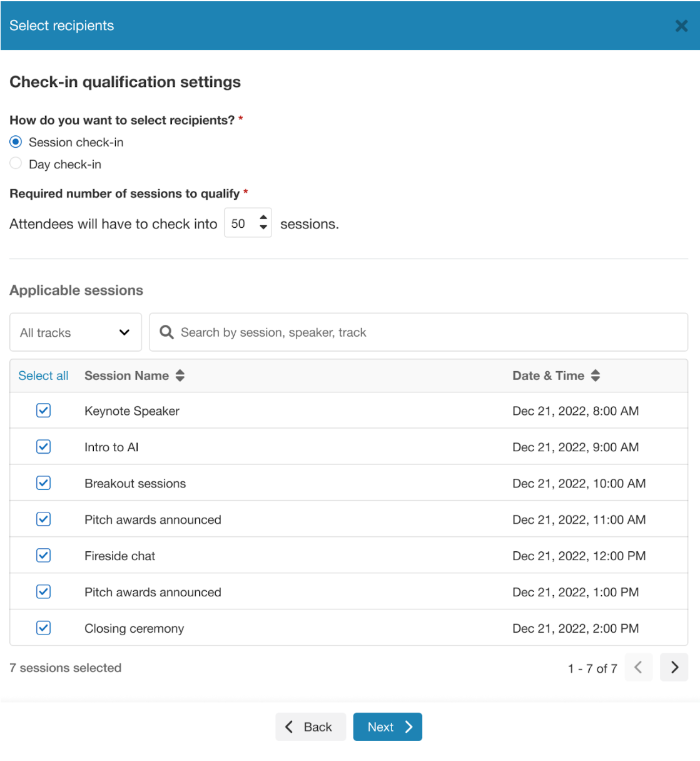The image size is (700, 761).
Task: Close the Select recipients dialog
Action: click(681, 26)
